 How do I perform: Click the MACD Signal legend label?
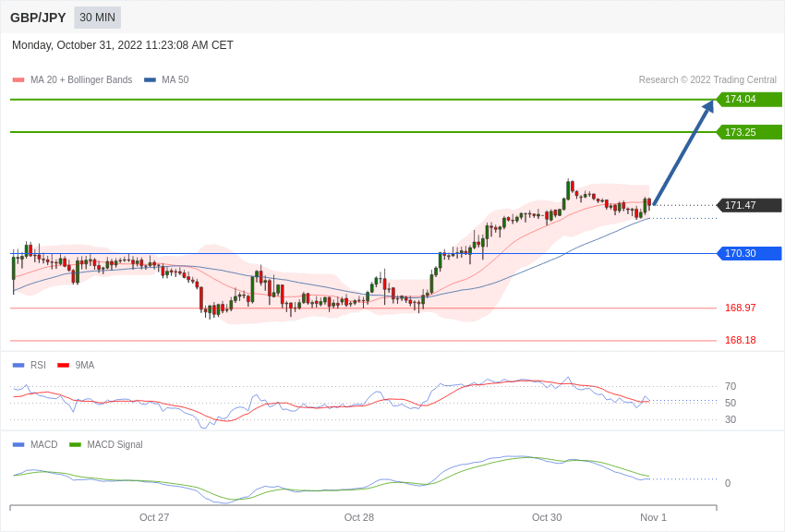pyautogui.click(x=115, y=444)
